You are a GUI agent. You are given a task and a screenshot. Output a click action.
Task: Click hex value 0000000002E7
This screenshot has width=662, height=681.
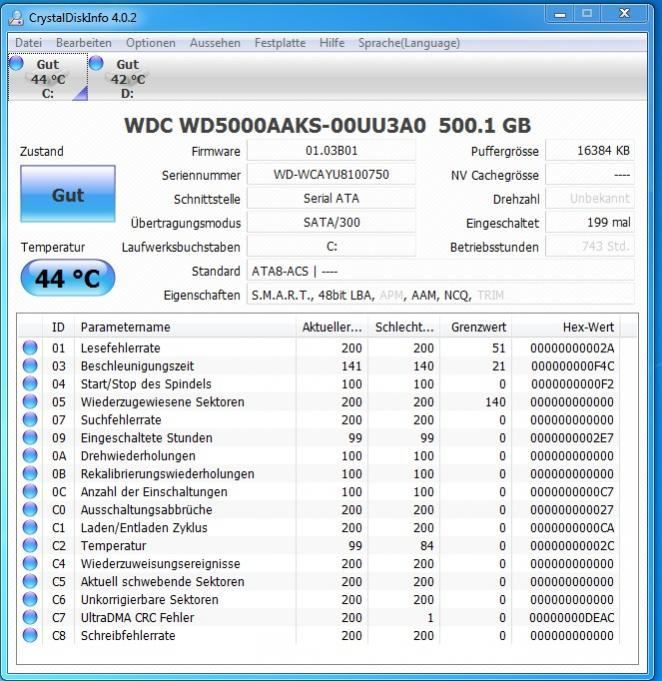[x=572, y=438]
